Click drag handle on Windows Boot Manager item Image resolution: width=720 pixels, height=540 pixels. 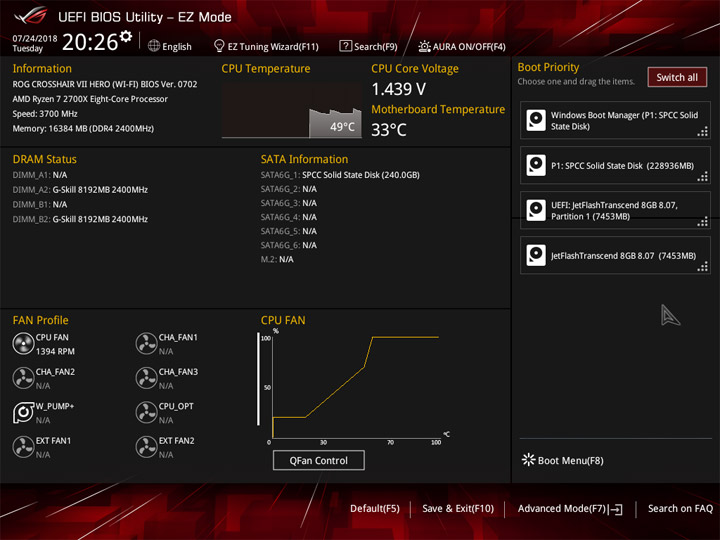pos(703,132)
